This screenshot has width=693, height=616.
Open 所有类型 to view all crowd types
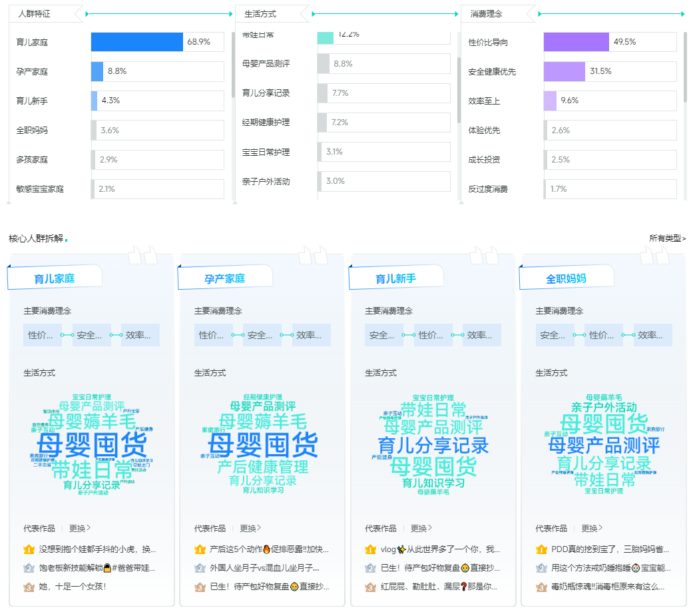point(667,238)
